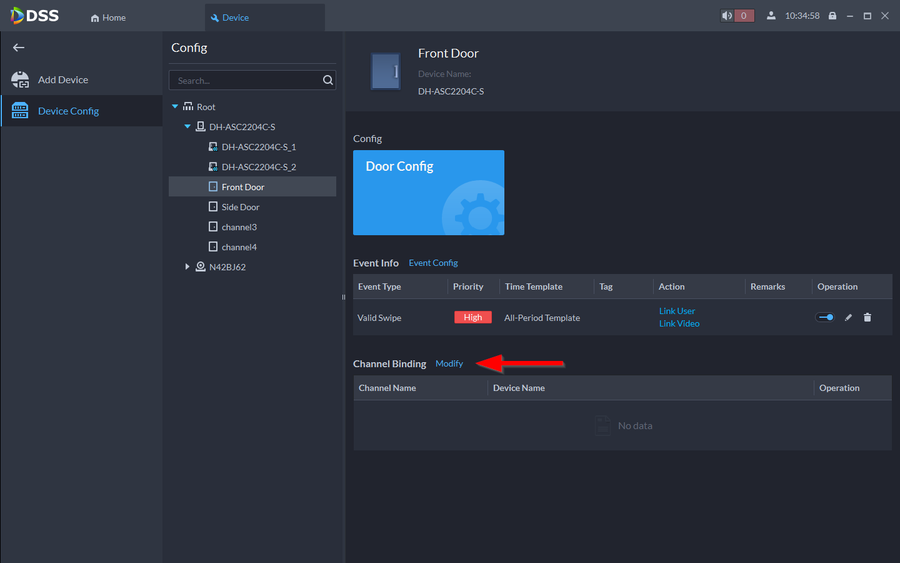900x563 pixels.
Task: Click the DSS logo
Action: (x=34, y=15)
